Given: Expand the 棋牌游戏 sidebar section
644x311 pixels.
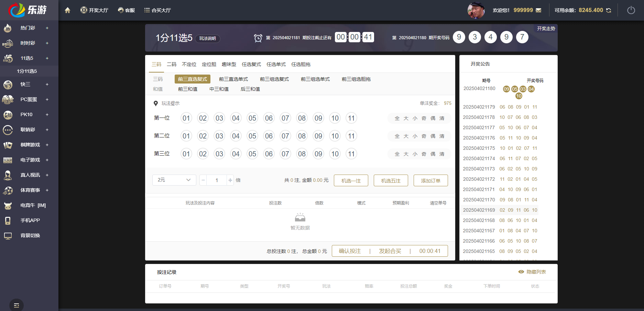Looking at the screenshot, I should pos(30,145).
